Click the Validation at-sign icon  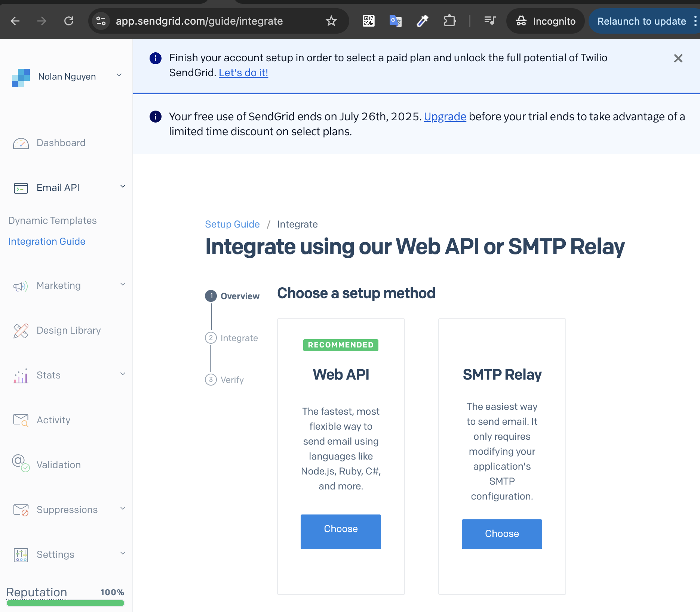[x=21, y=463]
